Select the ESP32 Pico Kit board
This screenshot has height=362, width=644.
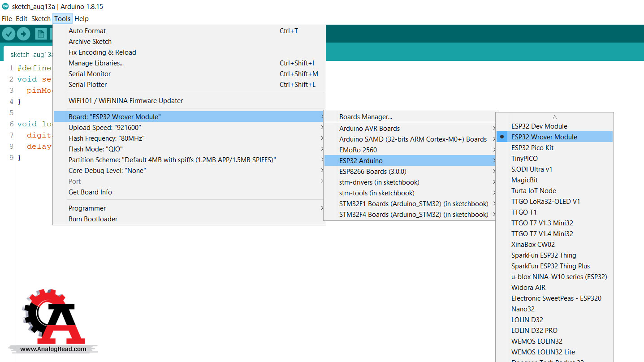point(554,148)
